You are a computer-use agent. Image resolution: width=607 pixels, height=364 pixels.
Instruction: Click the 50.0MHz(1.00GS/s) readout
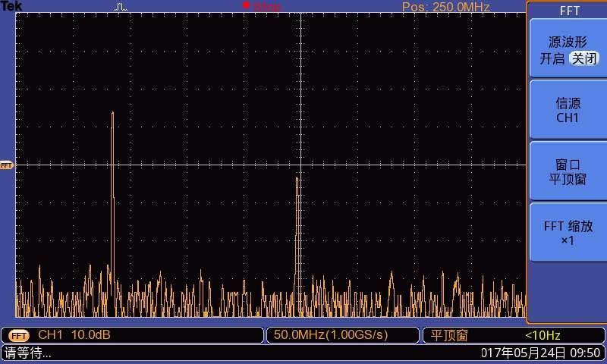331,334
